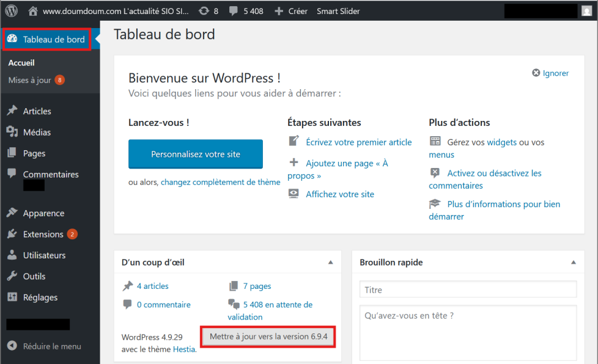Open the Écrivez votre premier article link

(358, 142)
